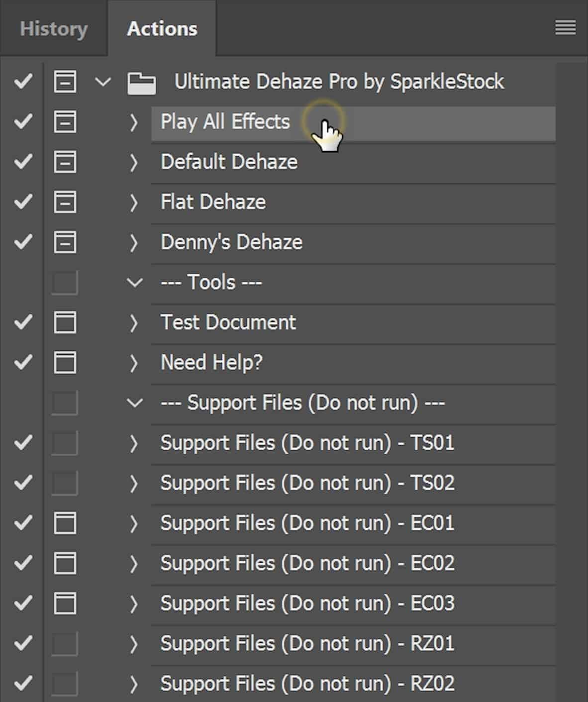The image size is (588, 702).
Task: Collapse the Ultimate Dehaze Pro action set
Action: (x=103, y=82)
